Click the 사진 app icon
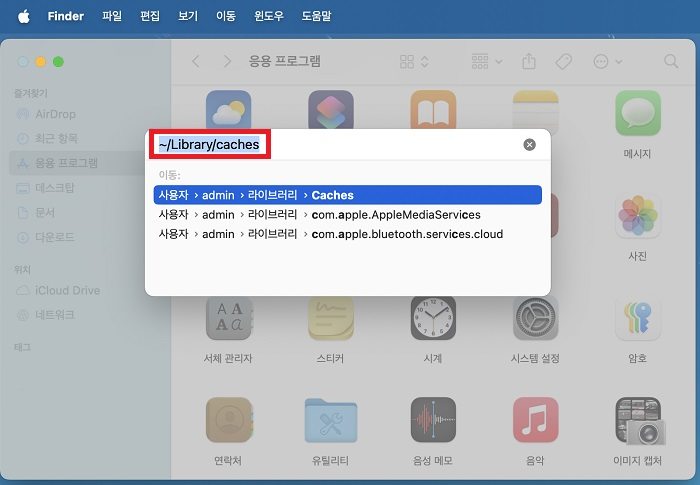 click(x=638, y=215)
